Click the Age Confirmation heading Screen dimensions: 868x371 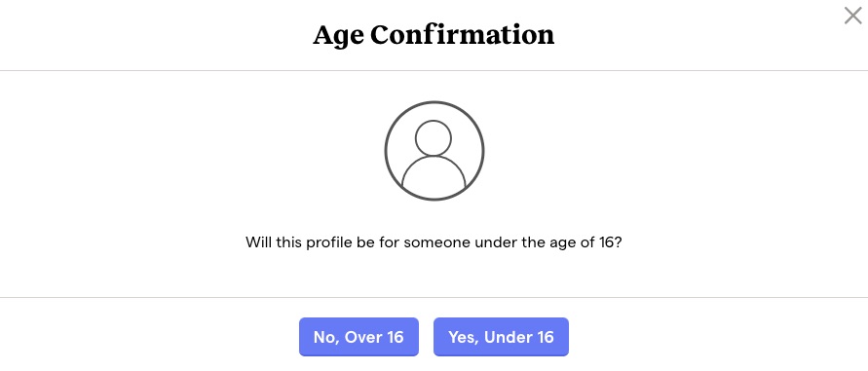point(434,35)
